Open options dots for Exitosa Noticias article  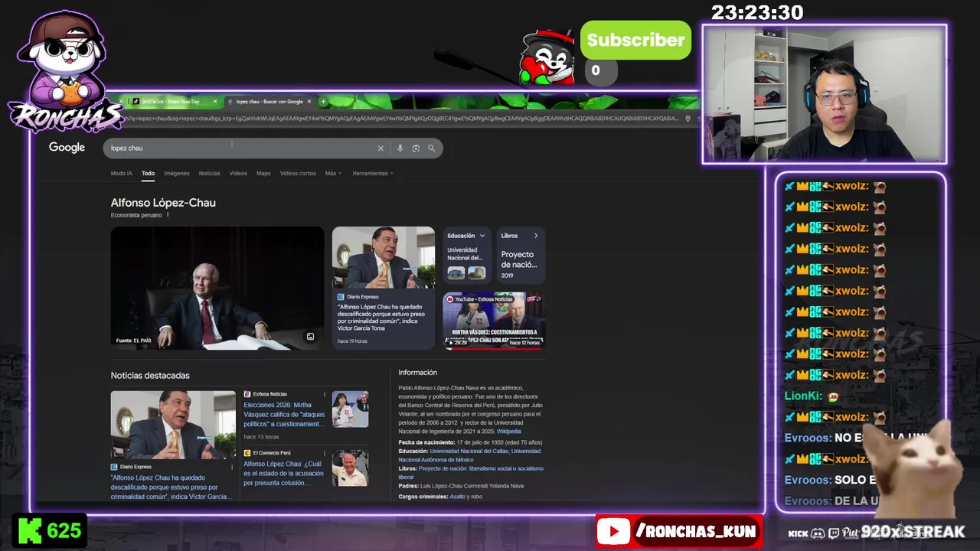(325, 394)
